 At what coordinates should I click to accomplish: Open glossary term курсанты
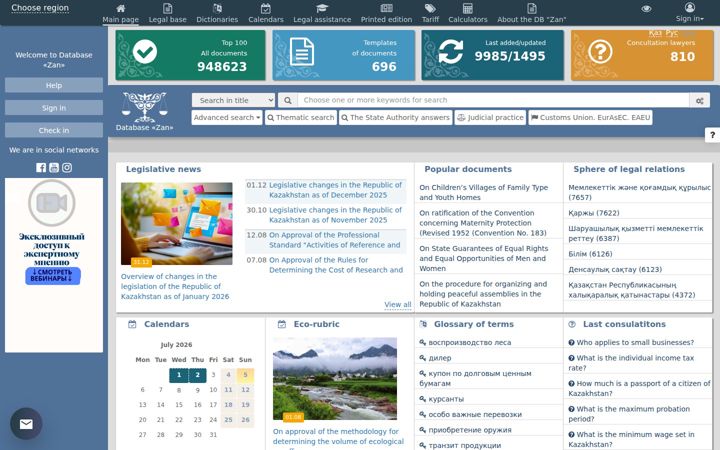pos(446,399)
